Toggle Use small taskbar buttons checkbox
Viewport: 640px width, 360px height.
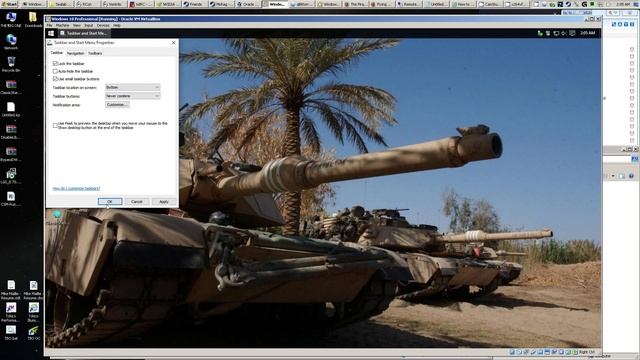click(55, 79)
